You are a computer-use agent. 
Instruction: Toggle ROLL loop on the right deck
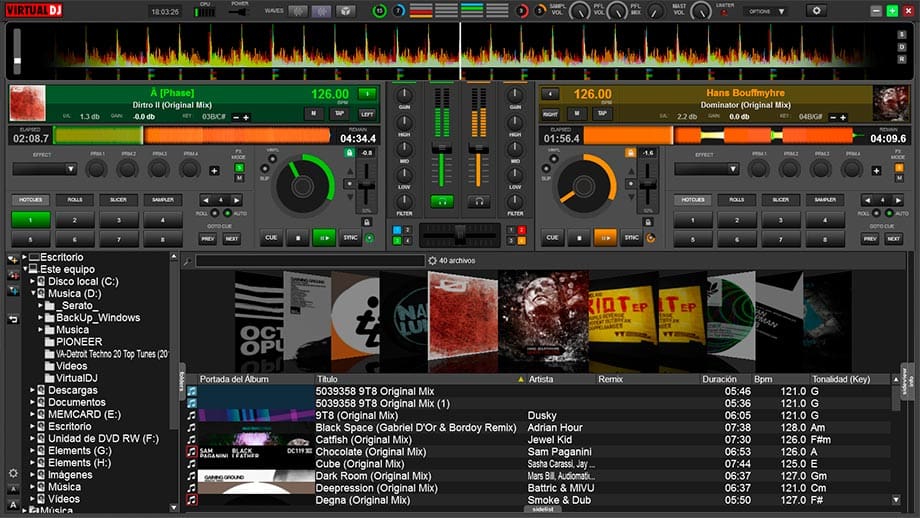coord(876,214)
